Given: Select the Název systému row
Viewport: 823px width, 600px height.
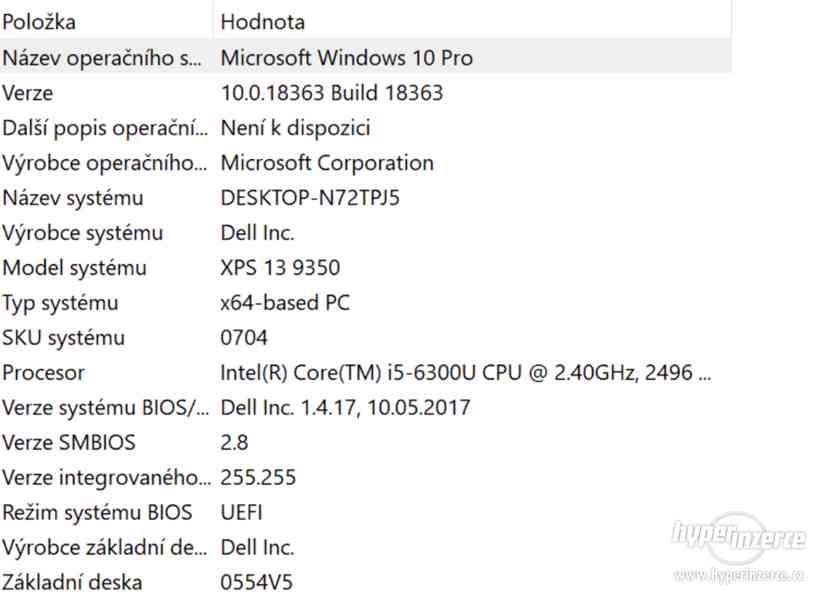Looking at the screenshot, I should [366, 198].
